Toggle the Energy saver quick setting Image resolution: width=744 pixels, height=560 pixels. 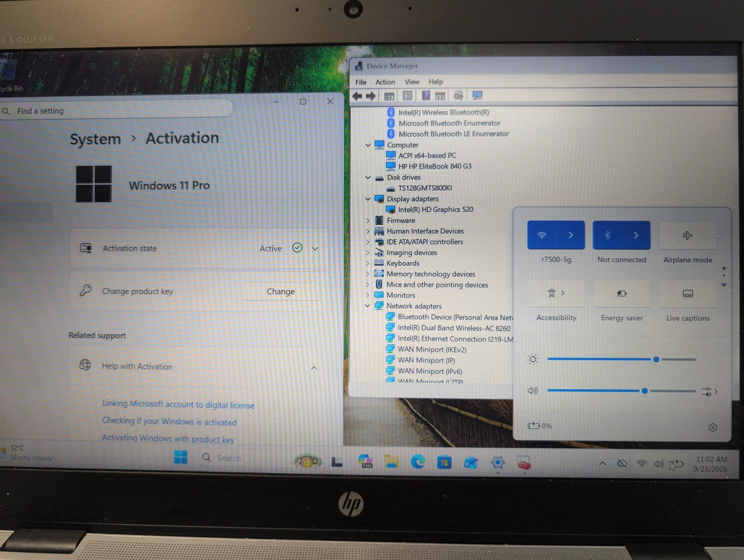coord(622,294)
